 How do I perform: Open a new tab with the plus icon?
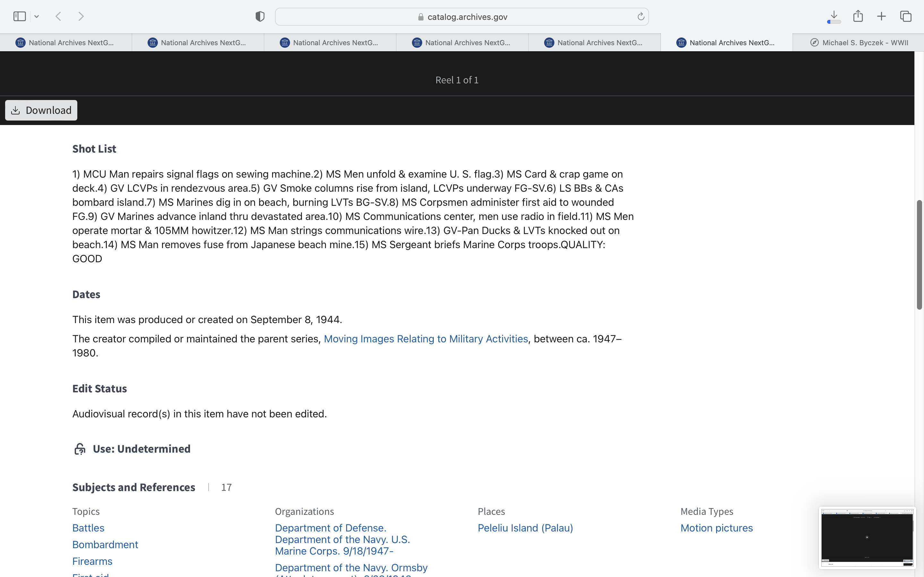(881, 16)
